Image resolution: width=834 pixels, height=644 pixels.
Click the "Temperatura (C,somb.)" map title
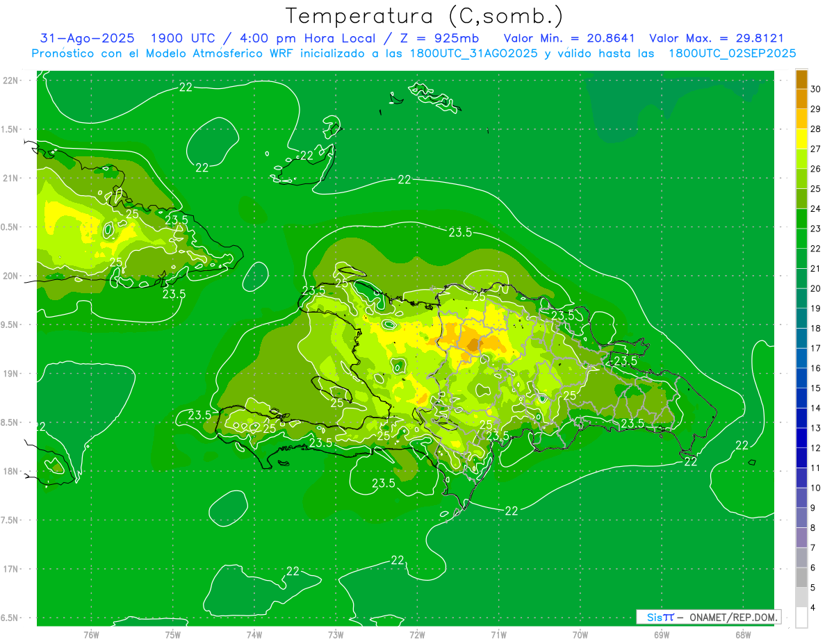click(425, 16)
